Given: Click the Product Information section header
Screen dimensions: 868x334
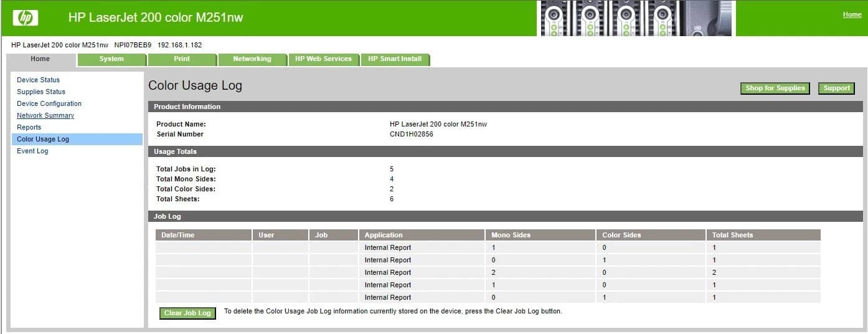Looking at the screenshot, I should [506, 107].
